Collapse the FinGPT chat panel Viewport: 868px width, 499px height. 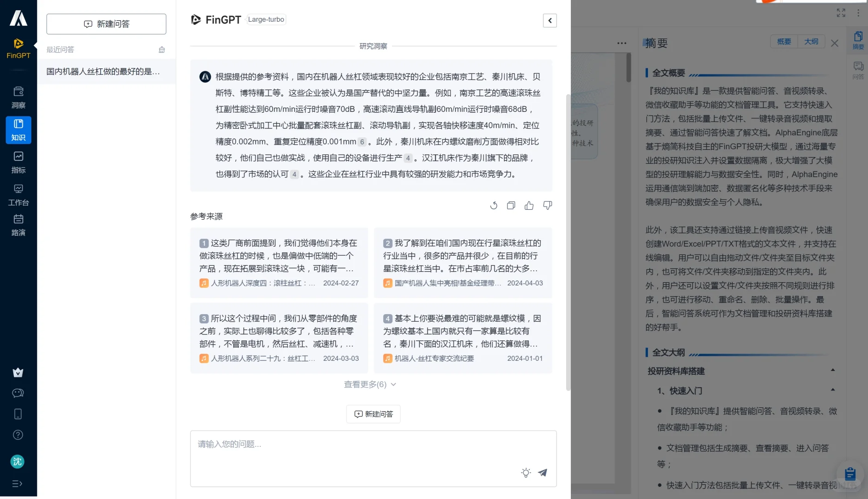coord(550,20)
